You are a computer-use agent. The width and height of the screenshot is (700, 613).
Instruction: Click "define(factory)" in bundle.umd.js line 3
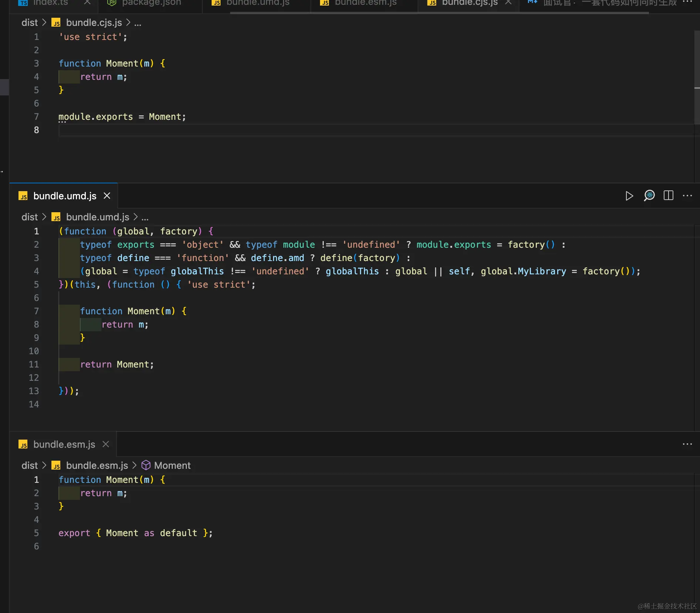point(360,258)
